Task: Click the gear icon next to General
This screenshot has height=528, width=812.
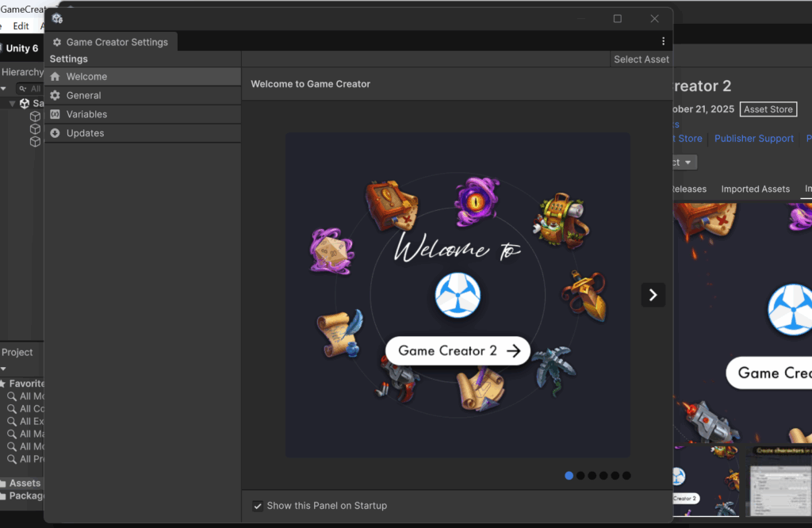Action: (55, 96)
